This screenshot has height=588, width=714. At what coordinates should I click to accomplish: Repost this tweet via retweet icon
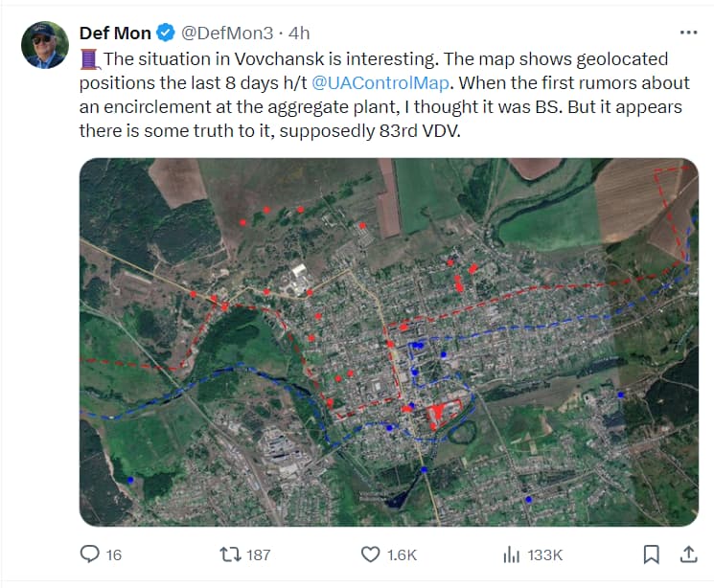coord(230,554)
